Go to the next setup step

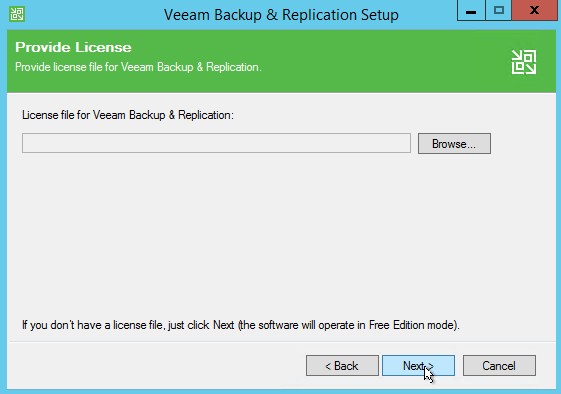418,366
